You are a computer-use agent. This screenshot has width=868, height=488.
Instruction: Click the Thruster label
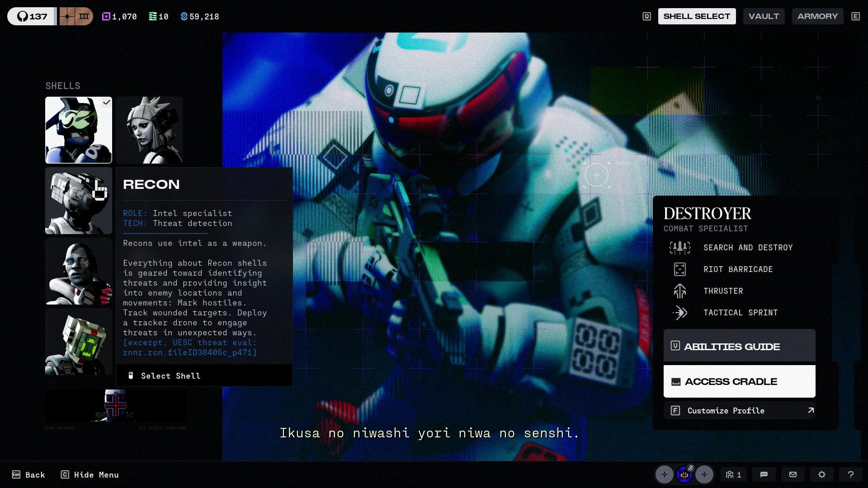point(723,291)
